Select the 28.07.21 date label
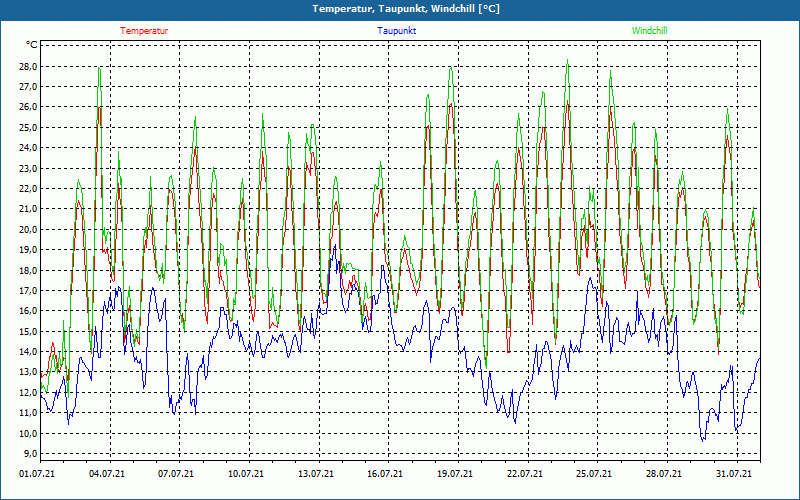800x500 pixels. 663,475
